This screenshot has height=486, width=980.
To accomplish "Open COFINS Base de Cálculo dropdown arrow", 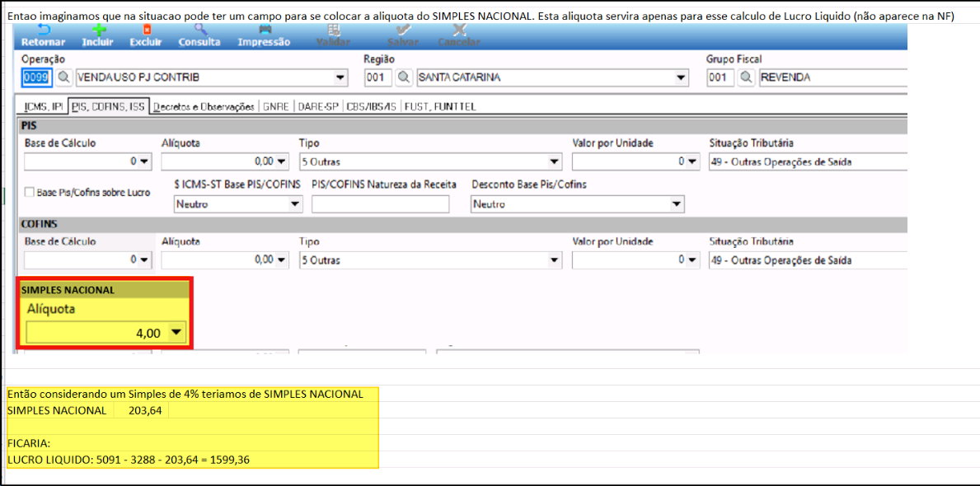I will coord(144,259).
